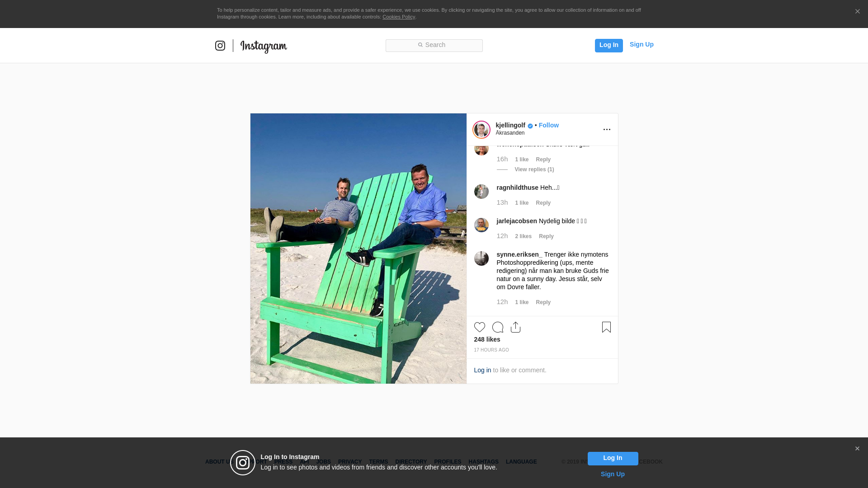Open the Cookies Policy link

pos(398,17)
